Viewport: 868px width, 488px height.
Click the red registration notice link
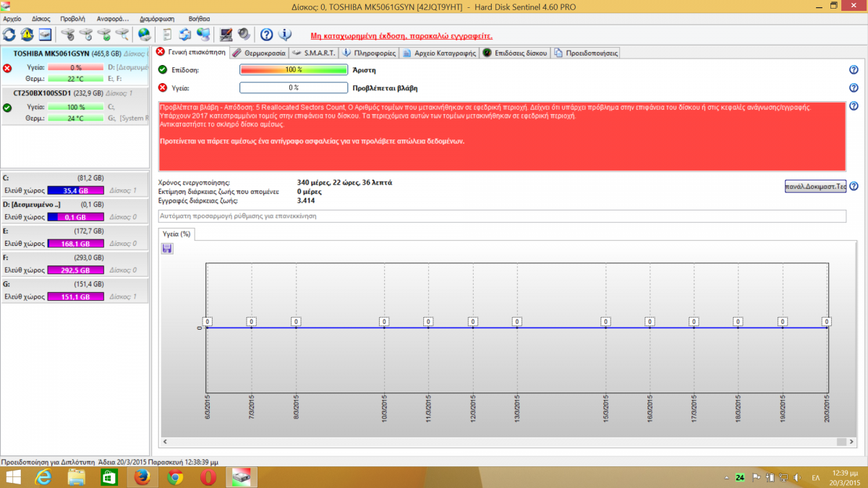coord(401,35)
